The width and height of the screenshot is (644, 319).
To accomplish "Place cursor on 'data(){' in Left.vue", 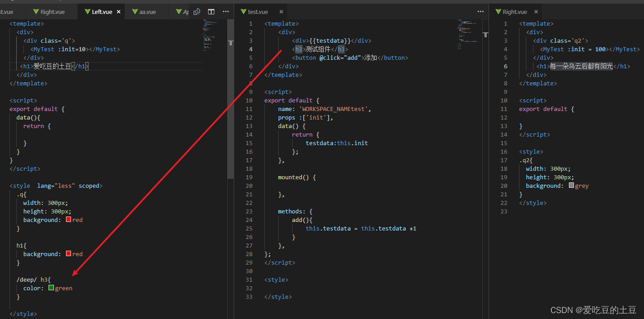I will pos(28,117).
